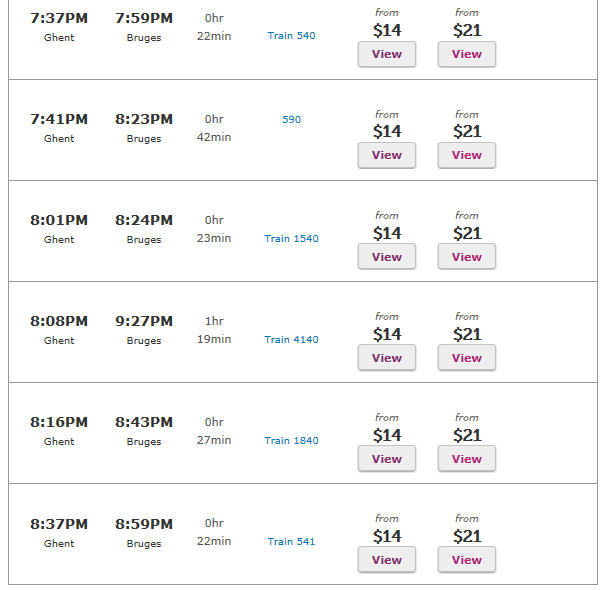View $14 fare for 8:16PM departure
This screenshot has height=590, width=603.
point(386,458)
